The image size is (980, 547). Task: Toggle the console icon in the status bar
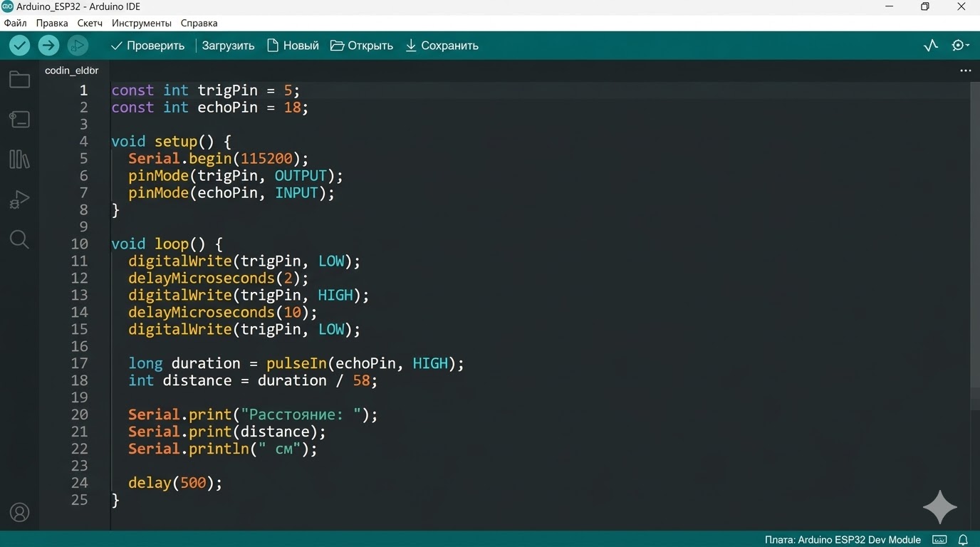(939, 539)
